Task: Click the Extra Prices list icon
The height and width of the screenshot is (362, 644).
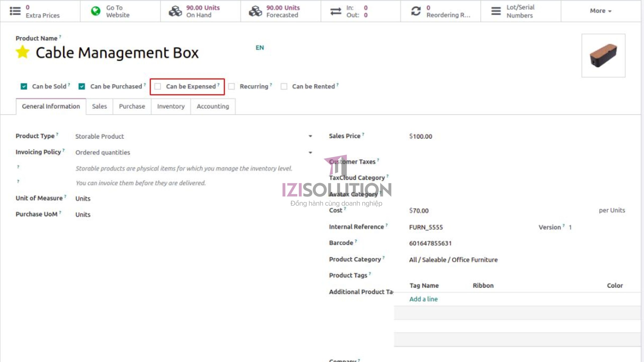Action: tap(15, 11)
